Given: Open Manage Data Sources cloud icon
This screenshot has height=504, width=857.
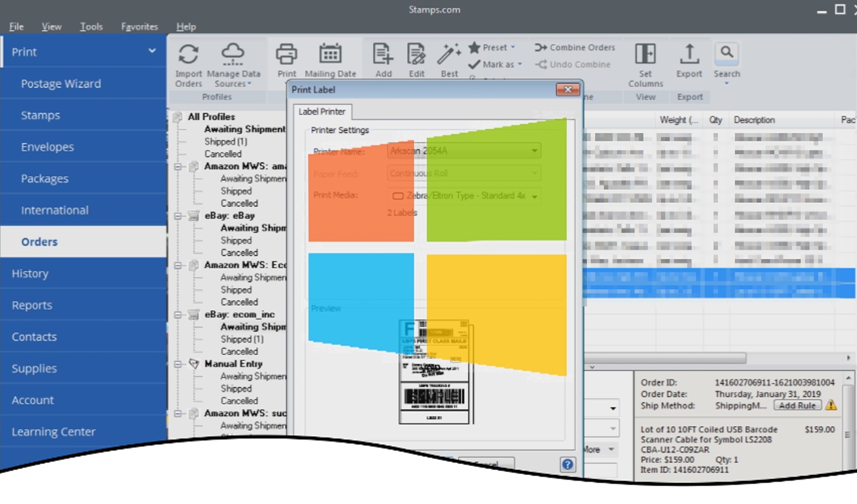Looking at the screenshot, I should pos(233,54).
